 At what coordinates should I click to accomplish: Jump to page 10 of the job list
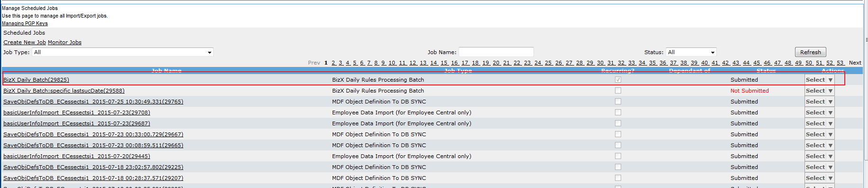click(x=392, y=63)
